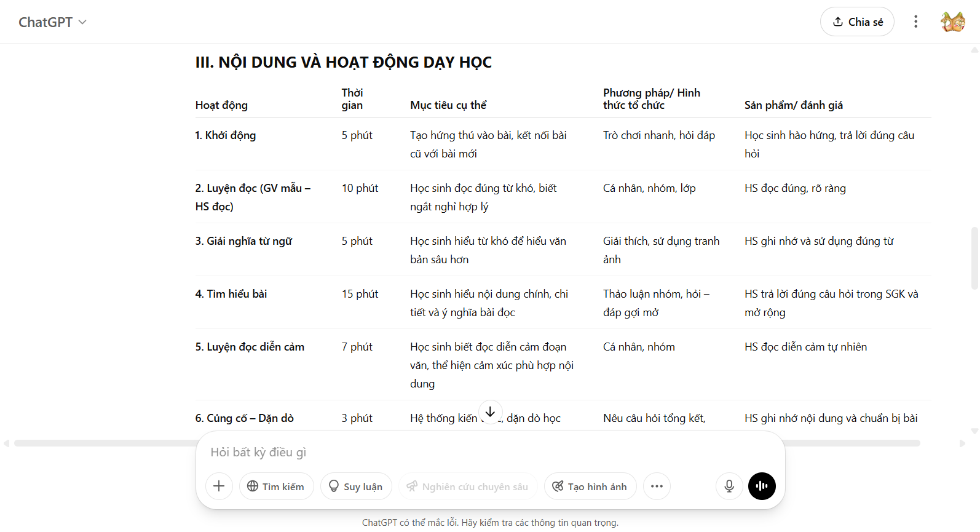The width and height of the screenshot is (980, 532).
Task: Click the microphone dictation icon
Action: click(x=729, y=486)
